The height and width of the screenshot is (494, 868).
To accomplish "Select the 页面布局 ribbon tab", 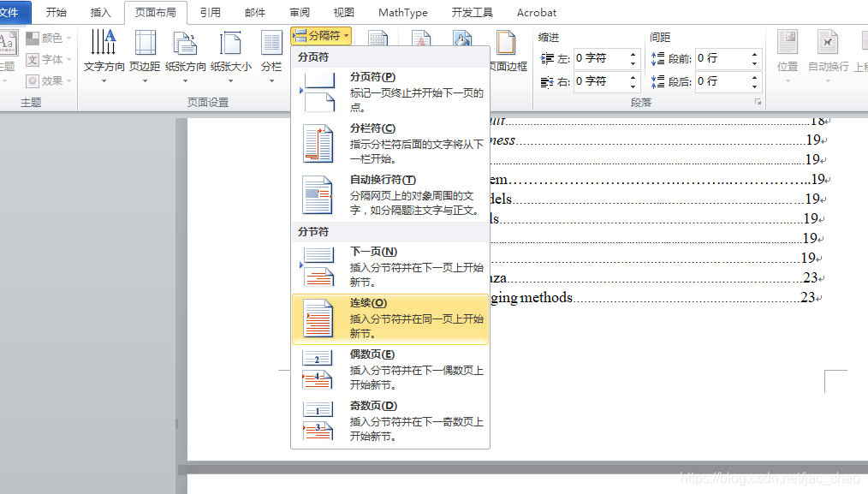I will click(x=156, y=12).
